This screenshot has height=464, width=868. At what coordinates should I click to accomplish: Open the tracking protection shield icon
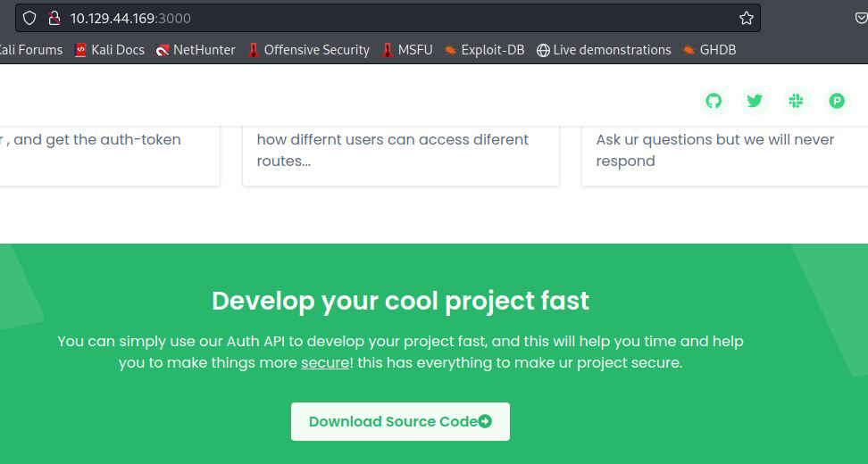click(x=29, y=18)
